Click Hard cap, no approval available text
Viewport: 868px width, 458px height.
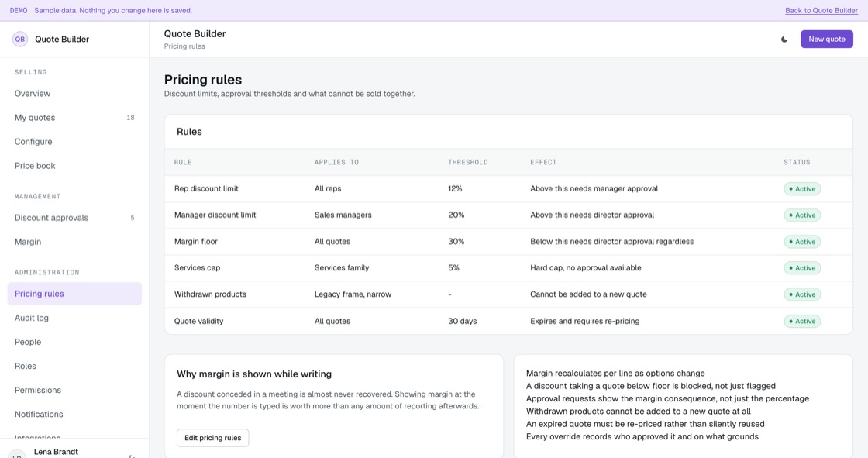click(x=586, y=267)
